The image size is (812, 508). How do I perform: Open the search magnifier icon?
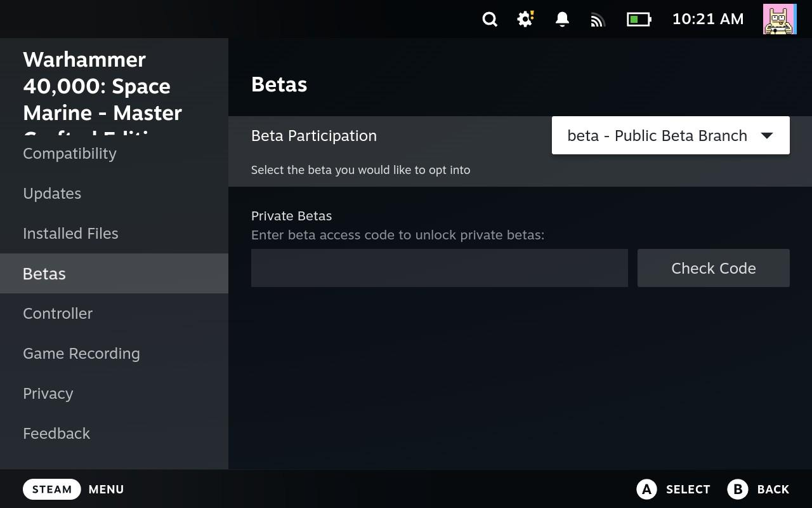(x=490, y=19)
